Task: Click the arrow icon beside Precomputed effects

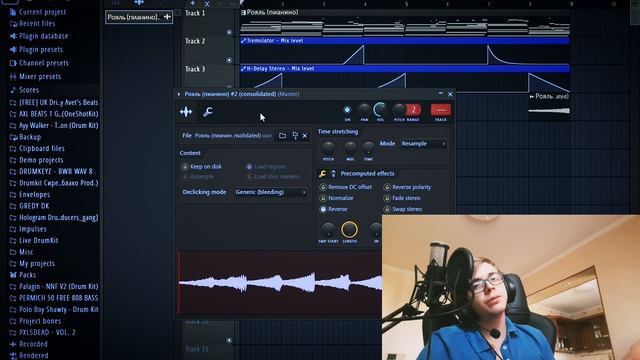Action: pos(333,174)
